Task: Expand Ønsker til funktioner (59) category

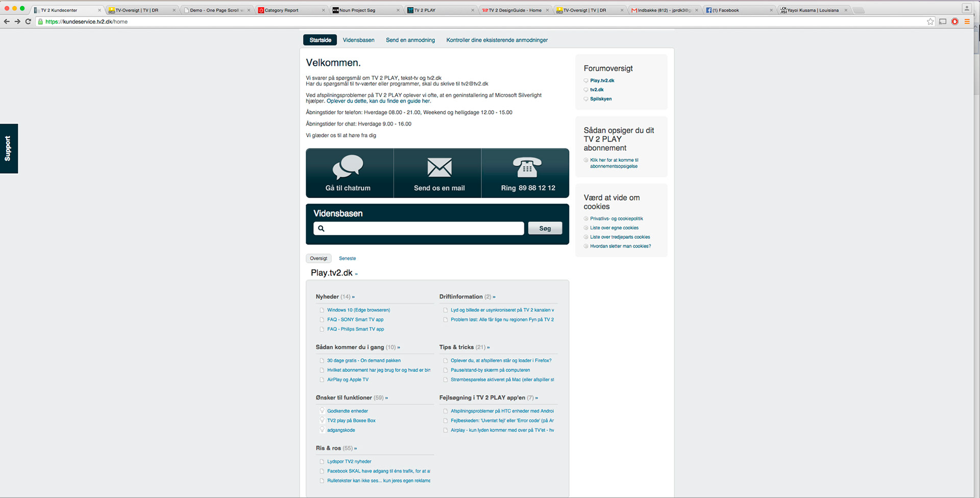Action: coord(352,397)
